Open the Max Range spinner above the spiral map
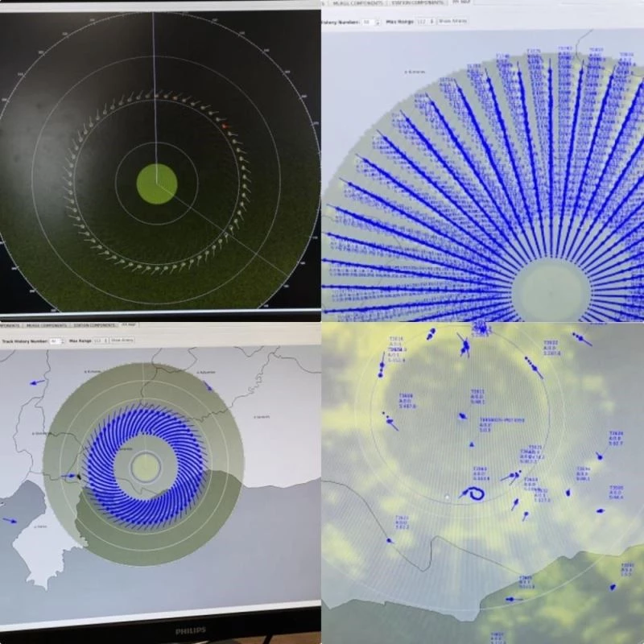 click(101, 341)
